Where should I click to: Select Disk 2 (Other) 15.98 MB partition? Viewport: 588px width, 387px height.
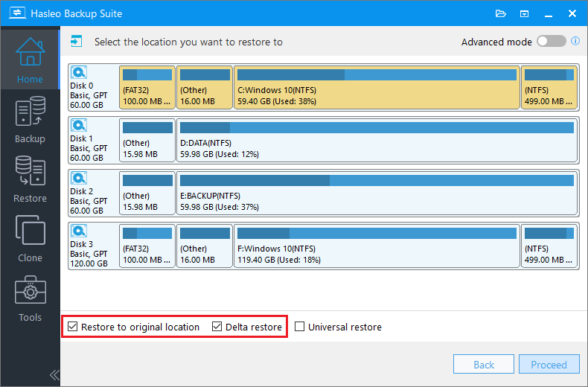tap(147, 193)
